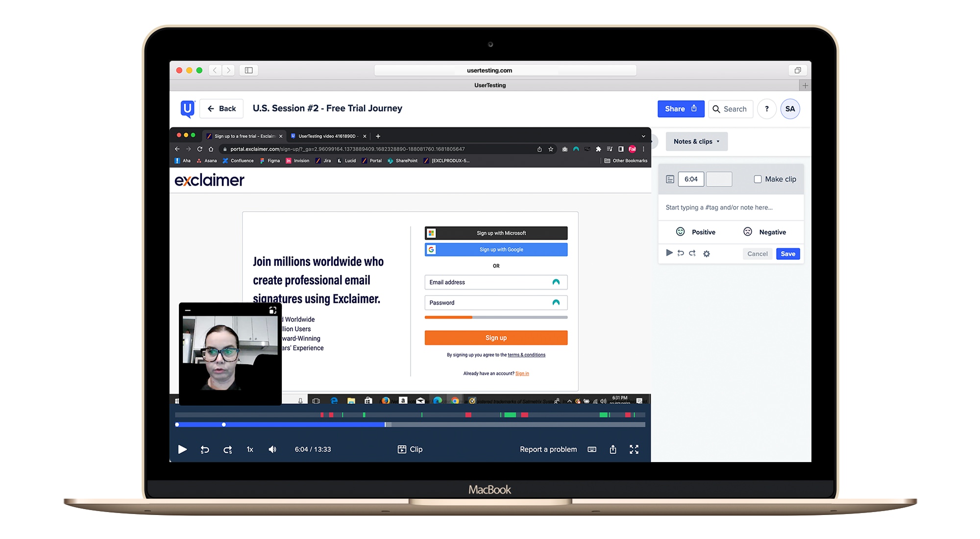Viewport: 980px width, 539px height.
Task: Create a Clip from the player bar
Action: point(410,449)
